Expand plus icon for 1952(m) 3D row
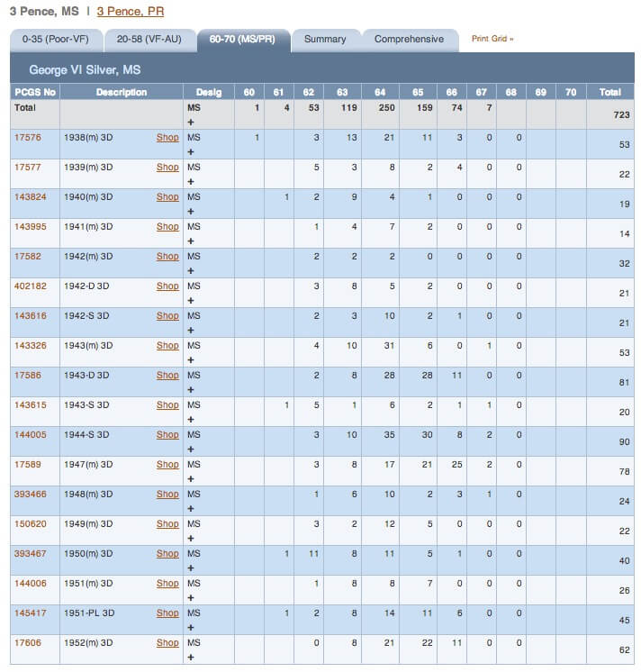Screen dimensions: 641x672 [191, 657]
